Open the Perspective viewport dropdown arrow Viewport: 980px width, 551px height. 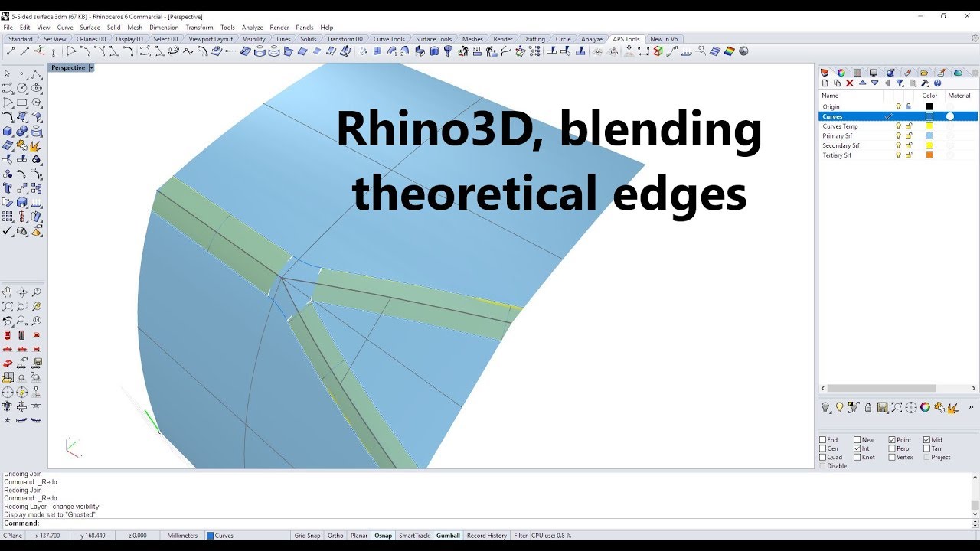coord(91,67)
